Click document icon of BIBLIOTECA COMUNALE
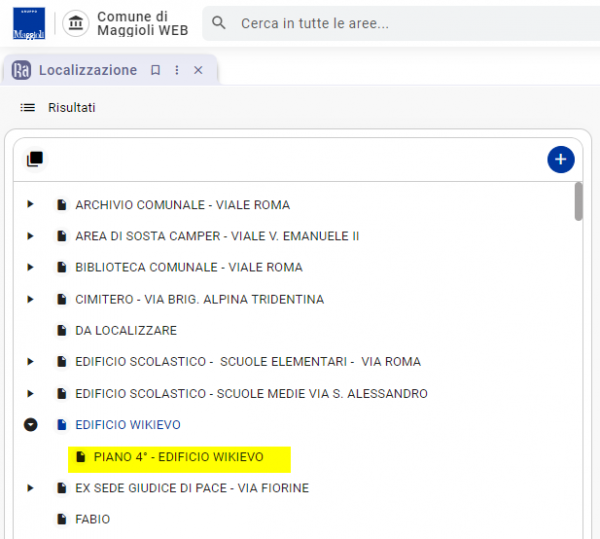The image size is (600, 539). point(62,267)
